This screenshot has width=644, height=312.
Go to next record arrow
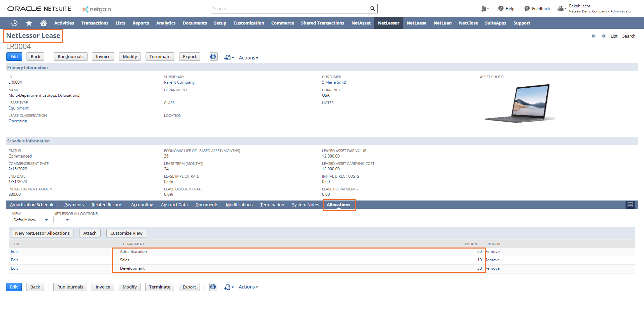603,36
